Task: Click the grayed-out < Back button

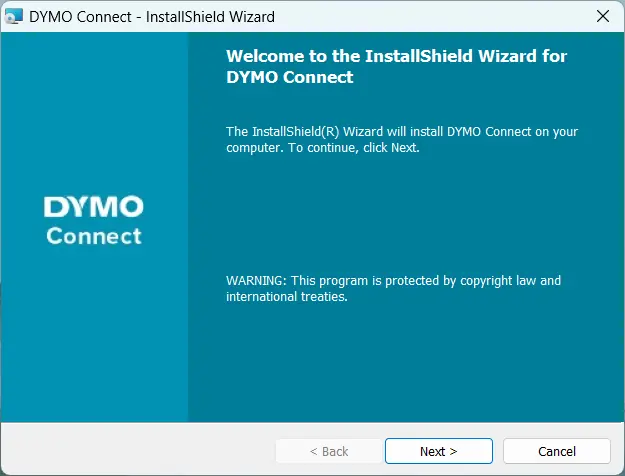Action: pyautogui.click(x=329, y=451)
